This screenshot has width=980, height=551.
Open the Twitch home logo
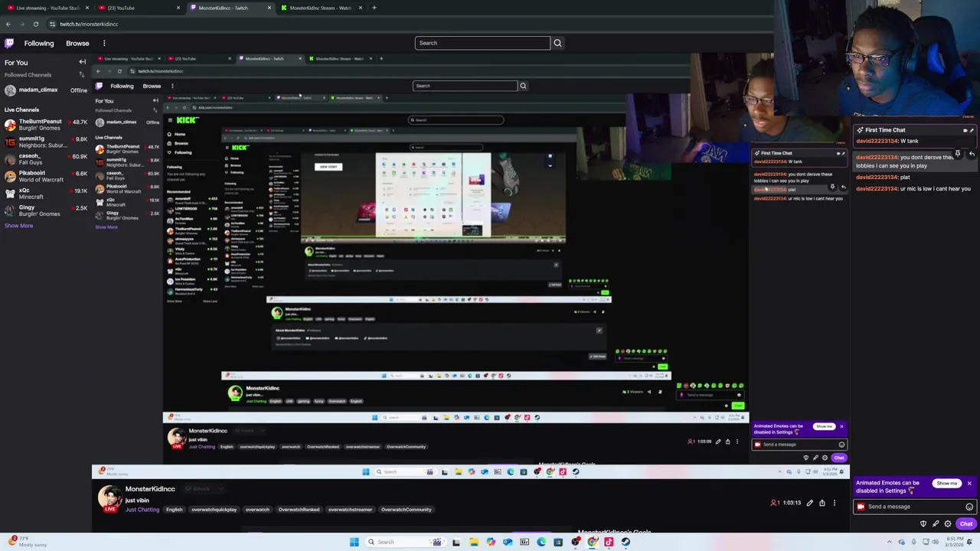click(9, 44)
